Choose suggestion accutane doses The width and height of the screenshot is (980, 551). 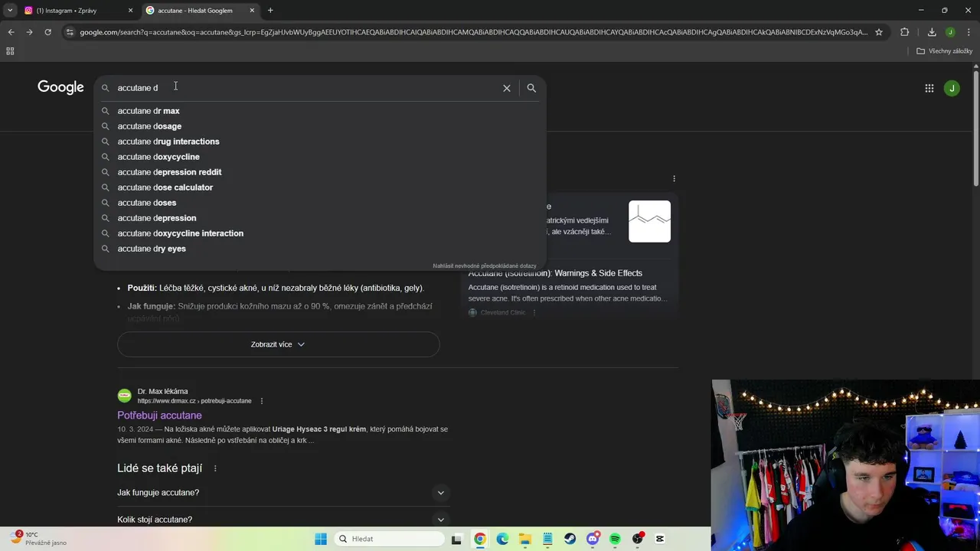147,203
